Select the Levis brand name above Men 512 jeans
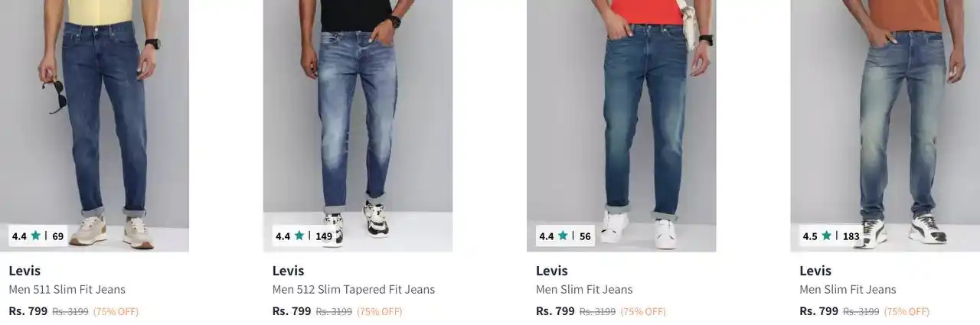Viewport: 980px width, 325px height. pyautogui.click(x=288, y=271)
